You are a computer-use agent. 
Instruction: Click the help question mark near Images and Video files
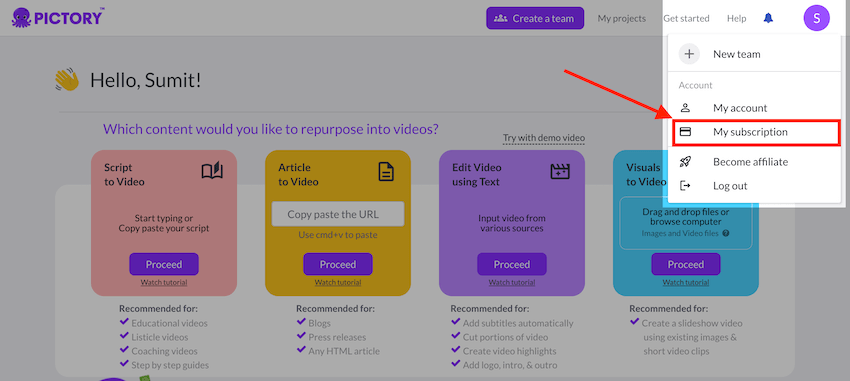tap(725, 234)
